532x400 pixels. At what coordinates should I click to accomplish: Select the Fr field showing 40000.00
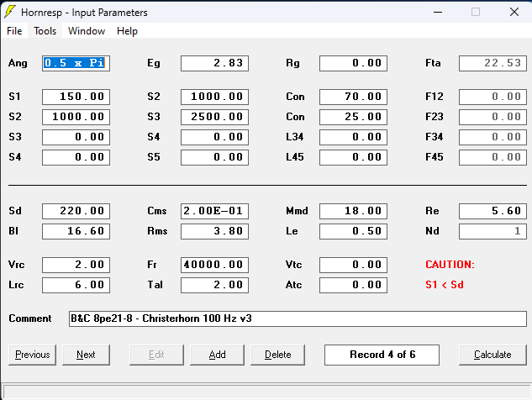click(214, 265)
